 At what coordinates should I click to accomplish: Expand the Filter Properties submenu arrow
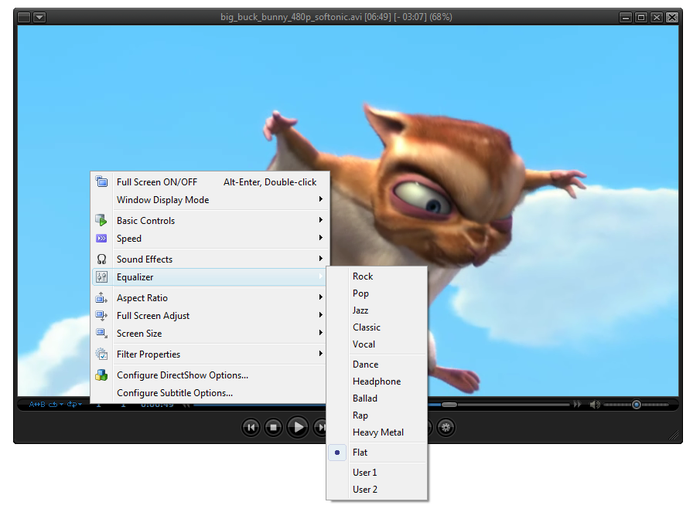[x=321, y=354]
